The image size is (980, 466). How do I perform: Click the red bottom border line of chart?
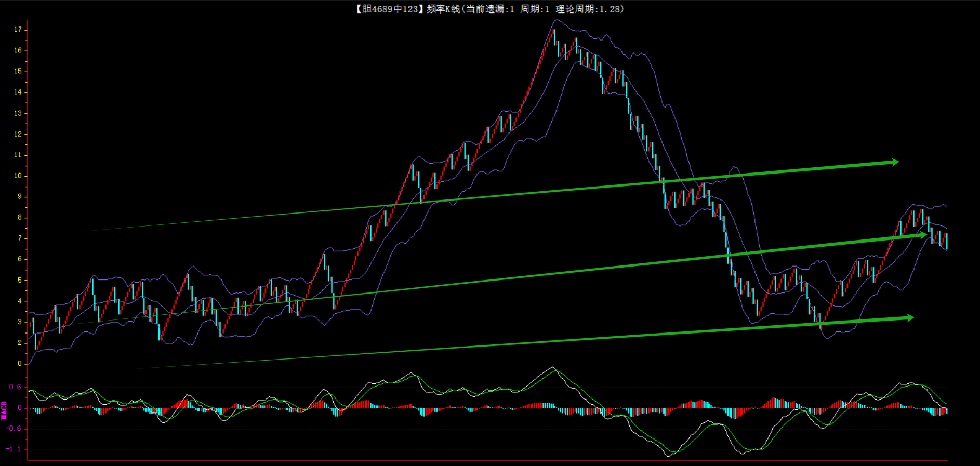click(487, 460)
